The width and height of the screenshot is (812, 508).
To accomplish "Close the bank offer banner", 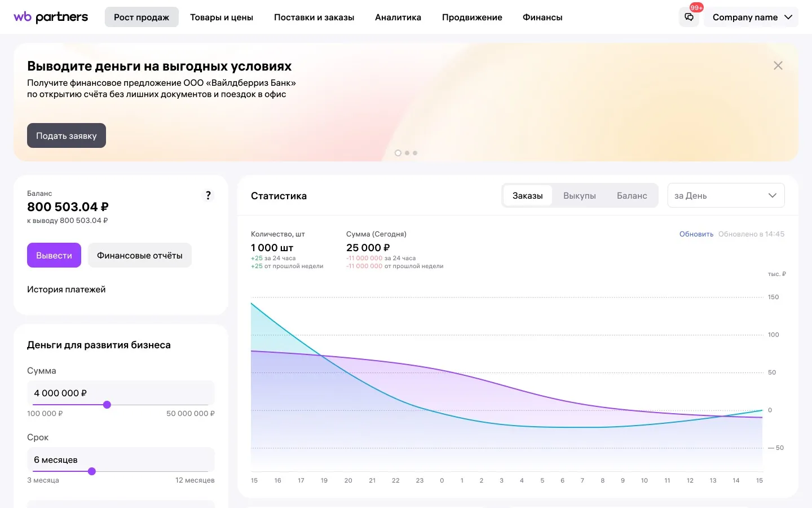I will (x=778, y=65).
